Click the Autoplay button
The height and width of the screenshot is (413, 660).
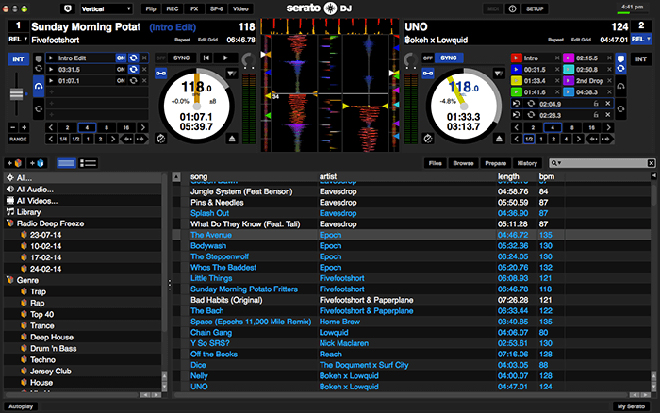[20, 406]
